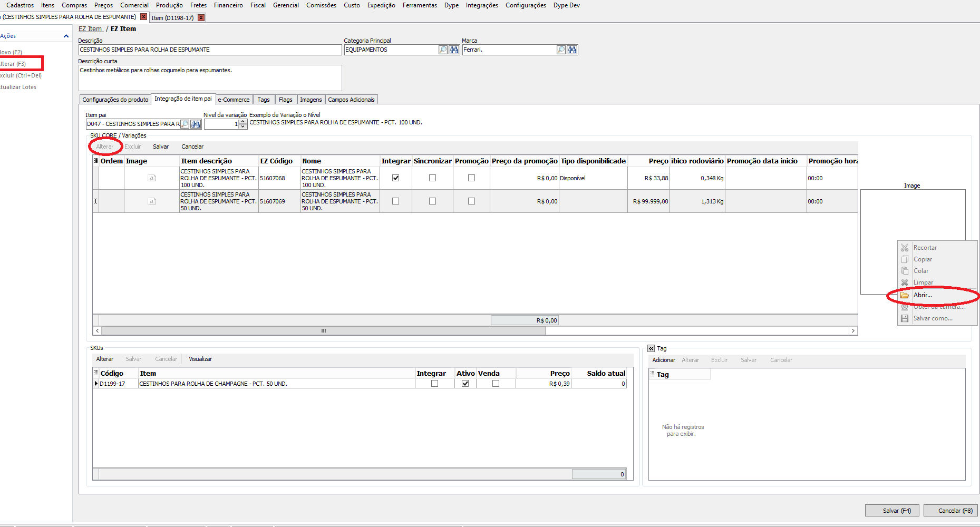This screenshot has height=527, width=980.
Task: Select the Tags tab
Action: pyautogui.click(x=264, y=100)
